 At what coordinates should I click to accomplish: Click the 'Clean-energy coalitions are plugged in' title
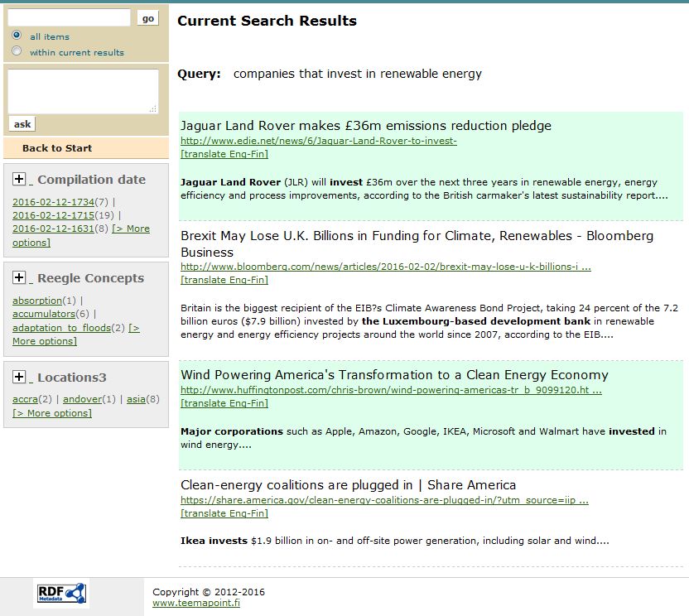click(x=348, y=485)
